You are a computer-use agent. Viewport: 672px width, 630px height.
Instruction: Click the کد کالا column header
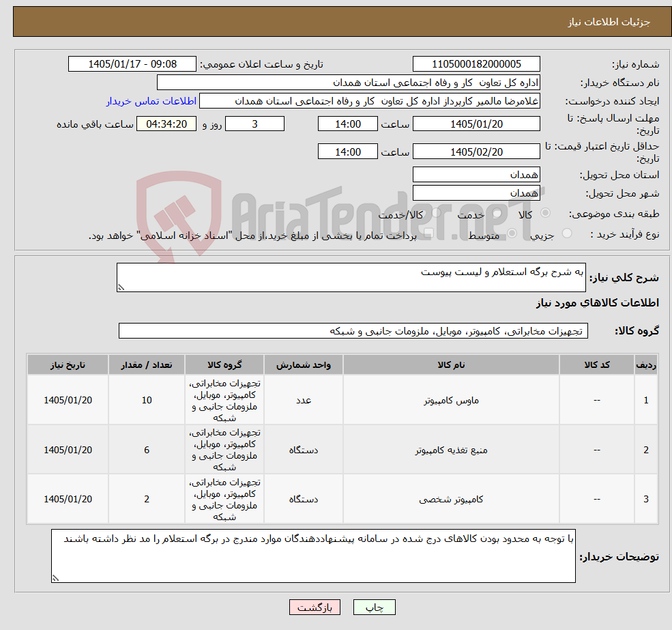coord(596,364)
